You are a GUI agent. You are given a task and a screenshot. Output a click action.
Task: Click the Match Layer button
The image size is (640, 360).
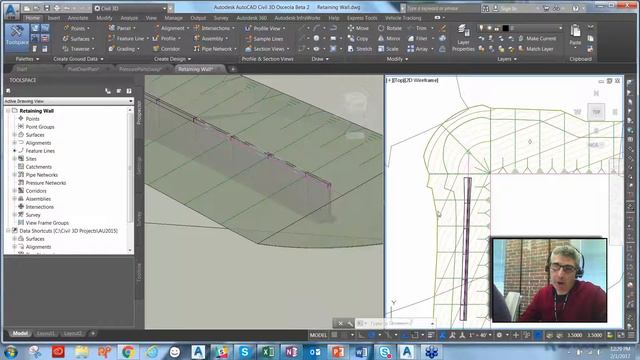click(536, 49)
